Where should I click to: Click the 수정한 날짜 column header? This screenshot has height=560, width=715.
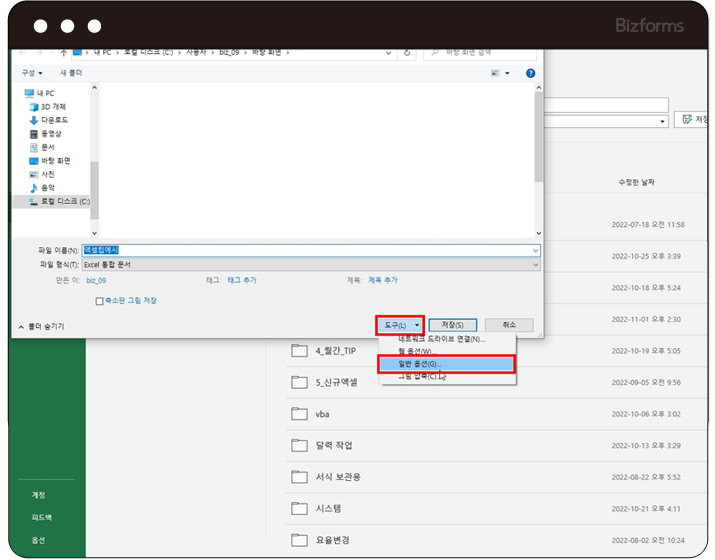[636, 182]
